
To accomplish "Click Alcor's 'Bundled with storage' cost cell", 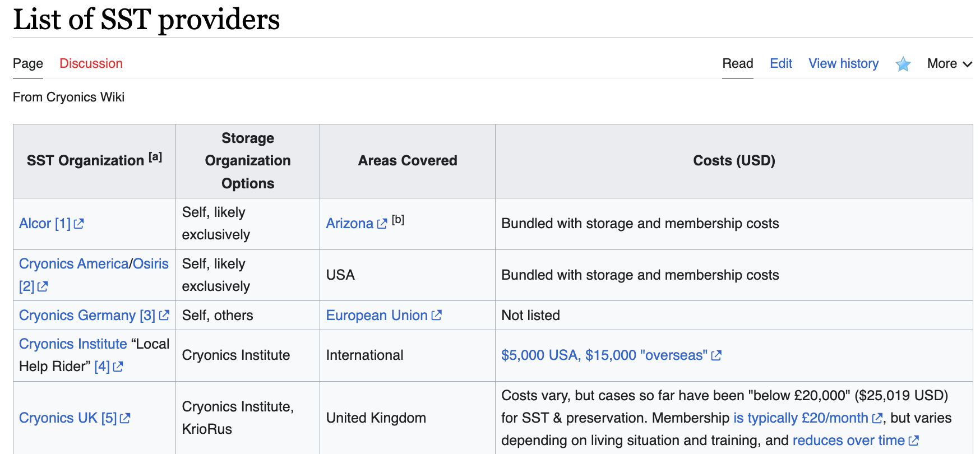I will [x=734, y=224].
